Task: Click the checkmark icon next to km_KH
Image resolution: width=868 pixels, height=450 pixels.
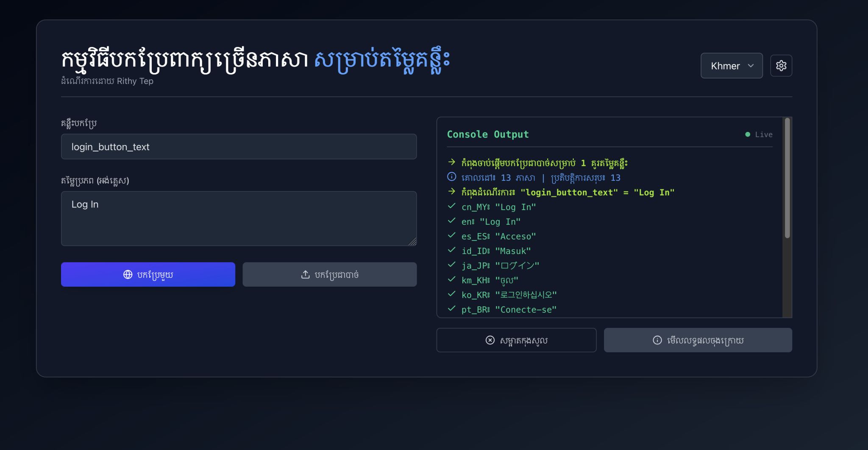Action: tap(451, 279)
